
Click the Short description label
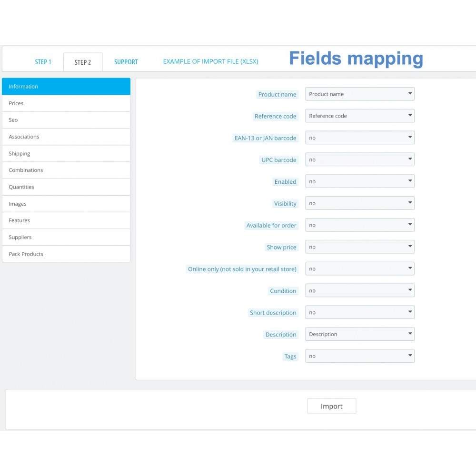click(273, 313)
